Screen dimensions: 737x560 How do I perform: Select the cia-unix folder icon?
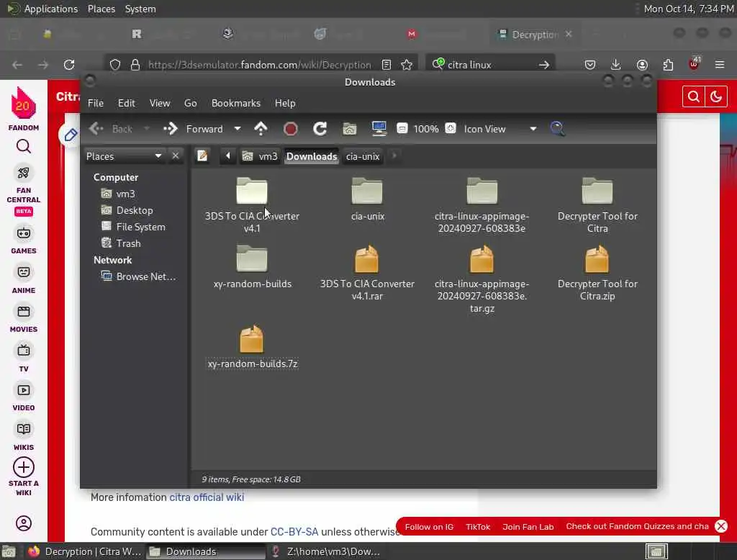coord(367,192)
